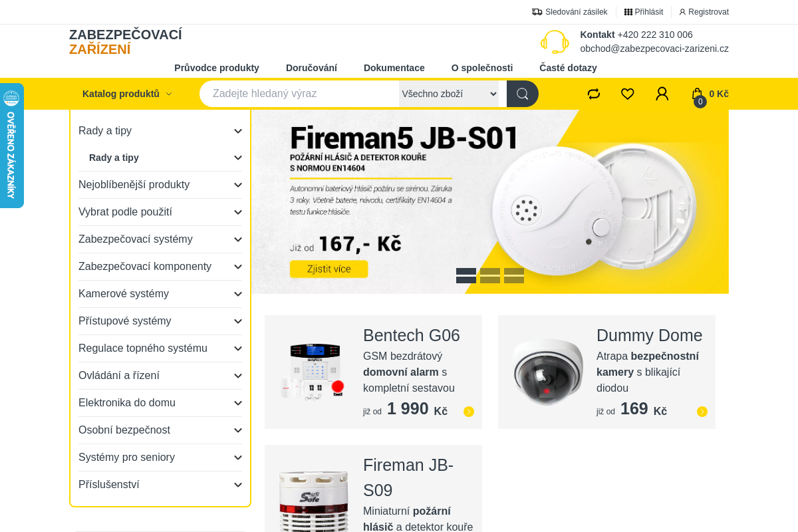The image size is (798, 532).
Task: Open the product comparison arrows icon
Action: [594, 94]
